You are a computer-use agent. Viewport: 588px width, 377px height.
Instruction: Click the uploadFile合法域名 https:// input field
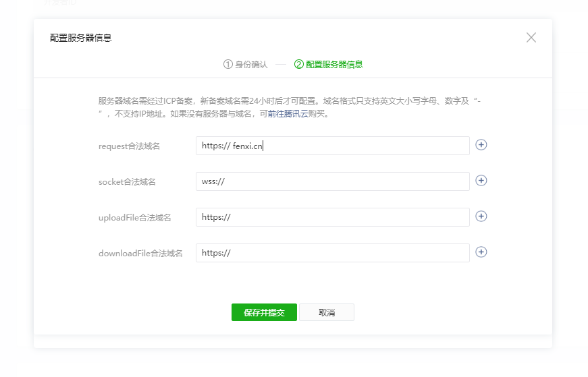332,217
